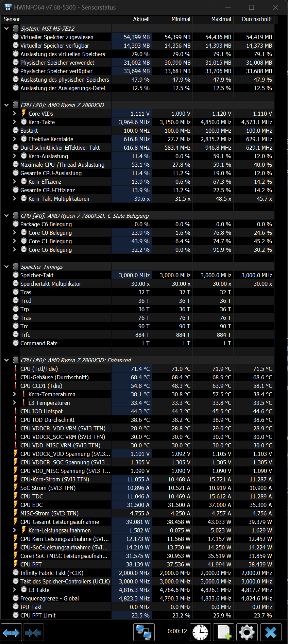Click the HWiNFO64 title bar app icon
The width and height of the screenshot is (288, 644).
coord(8,7)
